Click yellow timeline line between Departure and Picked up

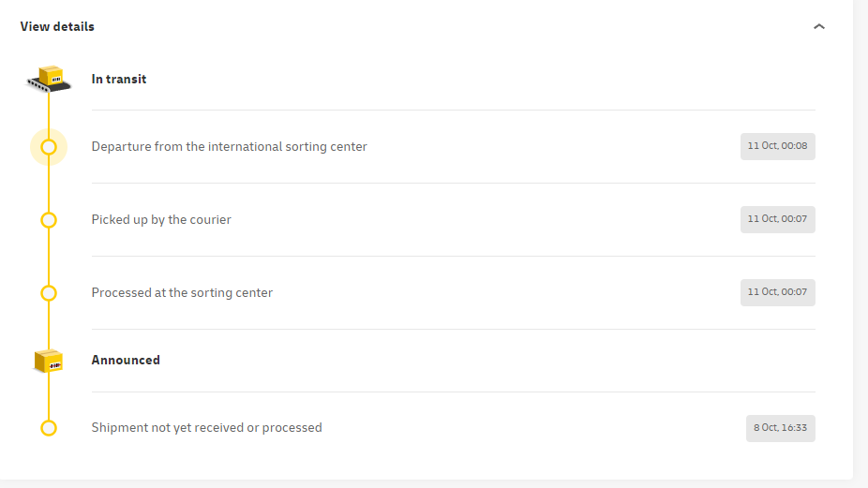[x=49, y=184]
